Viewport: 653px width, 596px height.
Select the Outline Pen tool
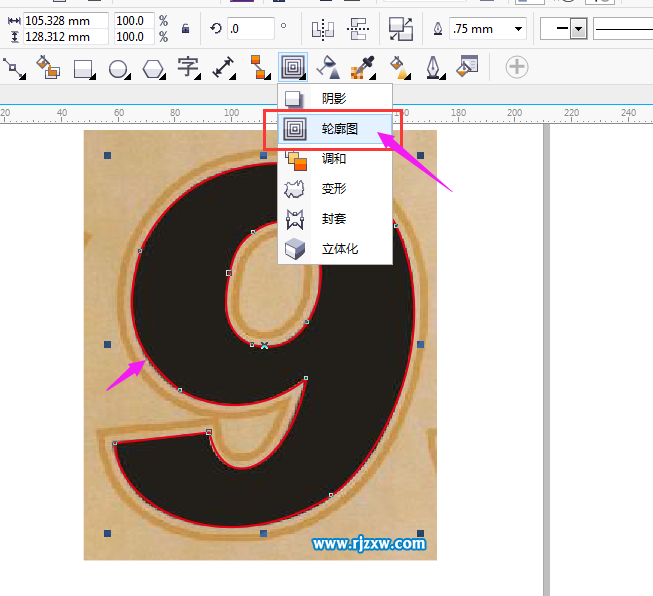[434, 67]
